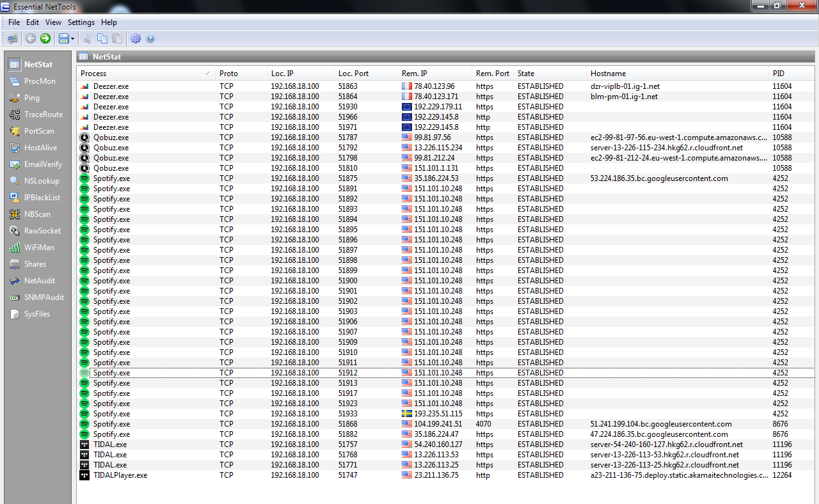Click hostname 53.224.186.35.bc.googleusercontent.com
819x504 pixels.
[x=659, y=178]
